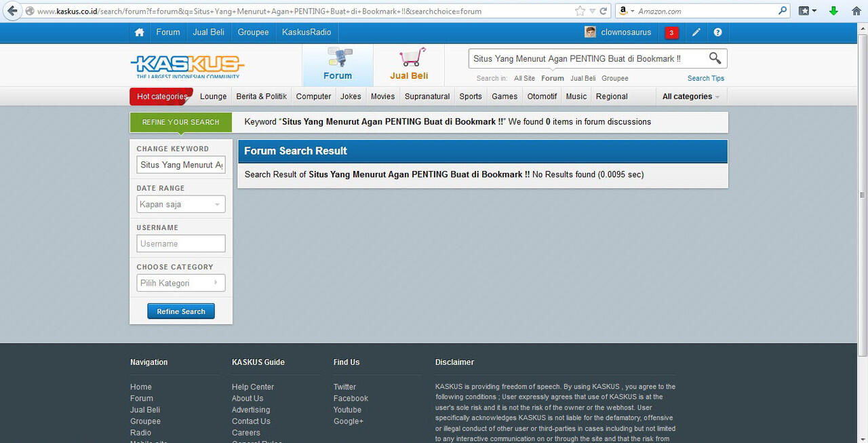Bookmark the page with the star icon
The width and height of the screenshot is (868, 443).
pyautogui.click(x=580, y=11)
